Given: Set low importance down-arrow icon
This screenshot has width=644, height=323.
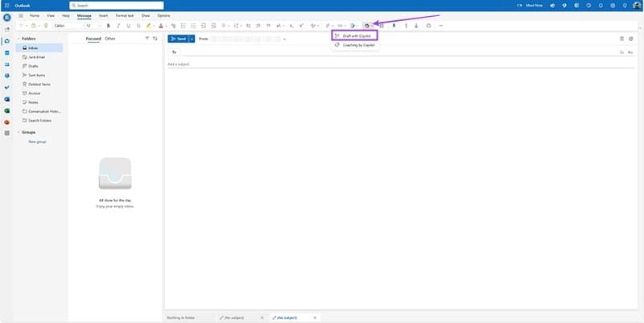Looking at the screenshot, I should [416, 26].
